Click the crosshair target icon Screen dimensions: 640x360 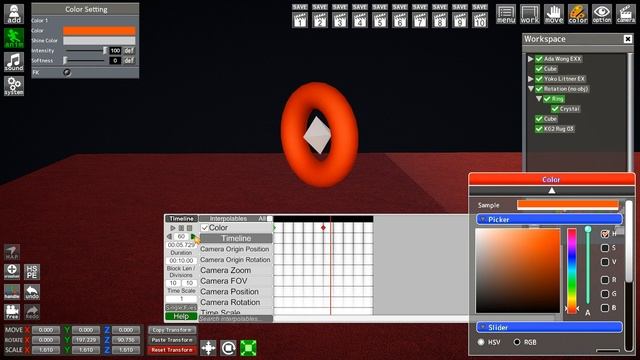point(12,272)
